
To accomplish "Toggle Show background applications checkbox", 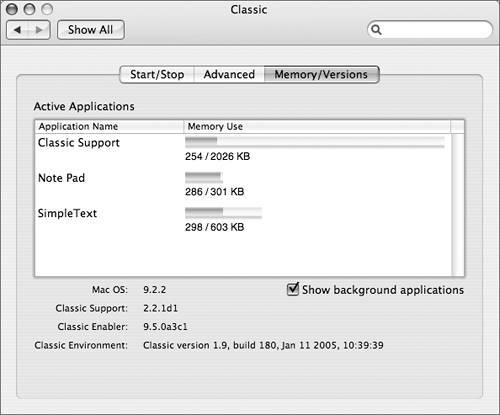I will (x=293, y=289).
